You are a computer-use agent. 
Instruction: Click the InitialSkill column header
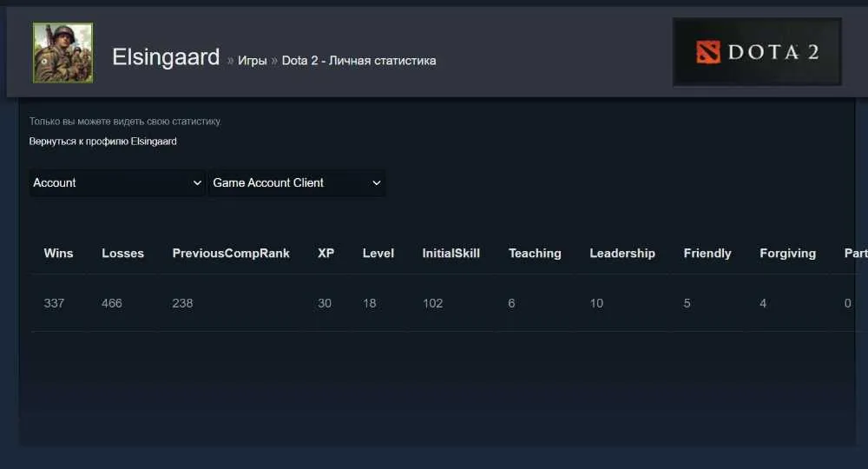pos(451,253)
